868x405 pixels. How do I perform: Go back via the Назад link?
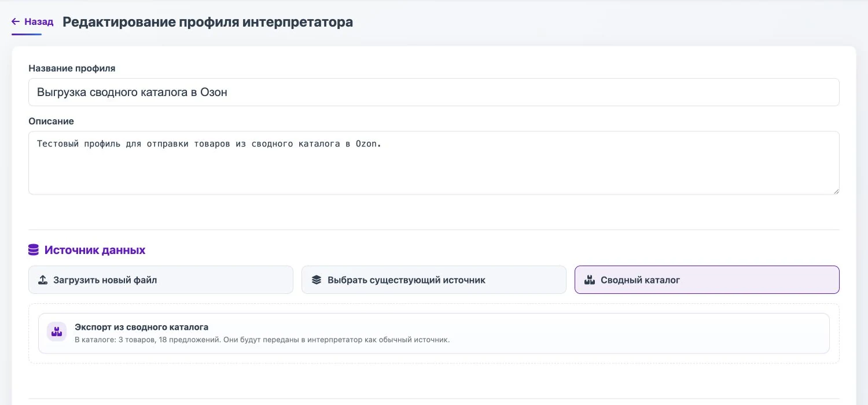(x=32, y=22)
